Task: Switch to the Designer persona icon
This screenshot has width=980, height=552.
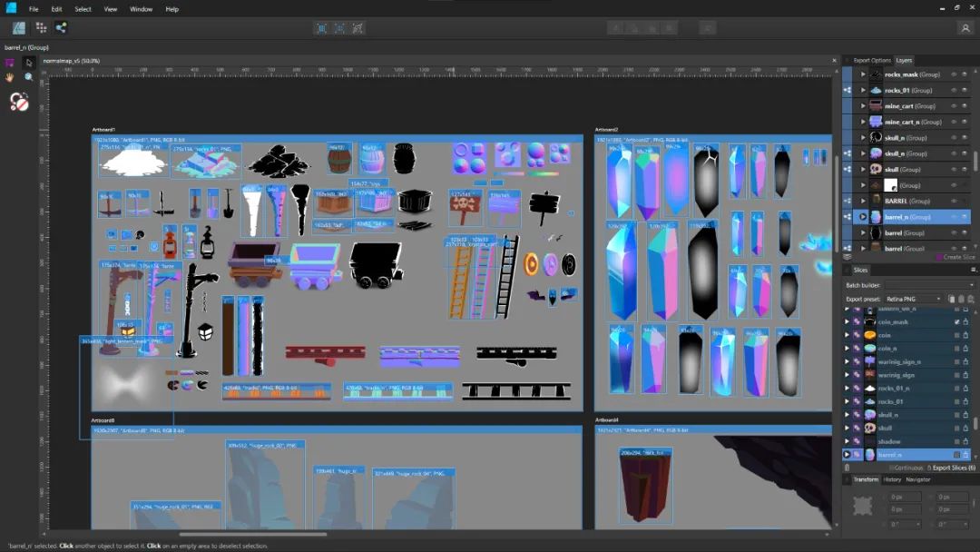Action: (19, 27)
